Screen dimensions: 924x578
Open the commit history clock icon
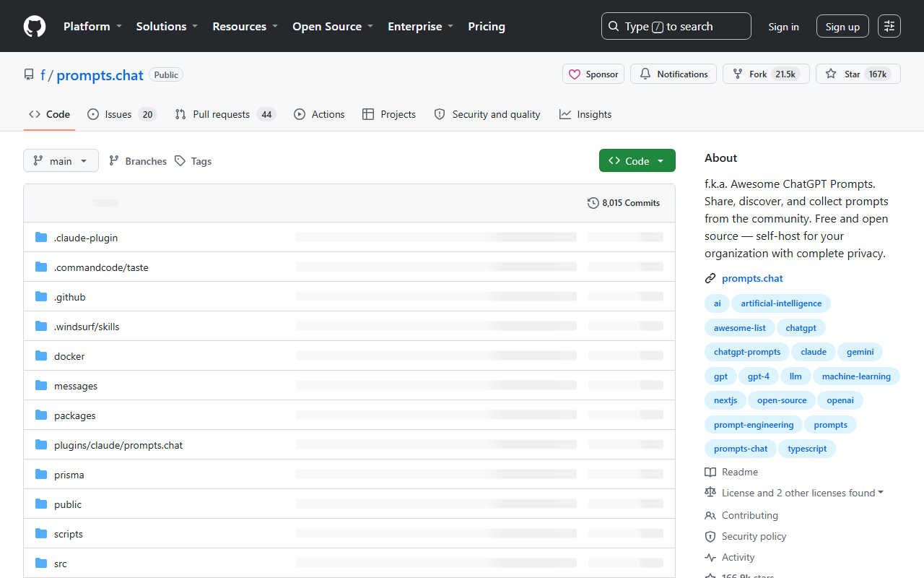[x=593, y=203]
